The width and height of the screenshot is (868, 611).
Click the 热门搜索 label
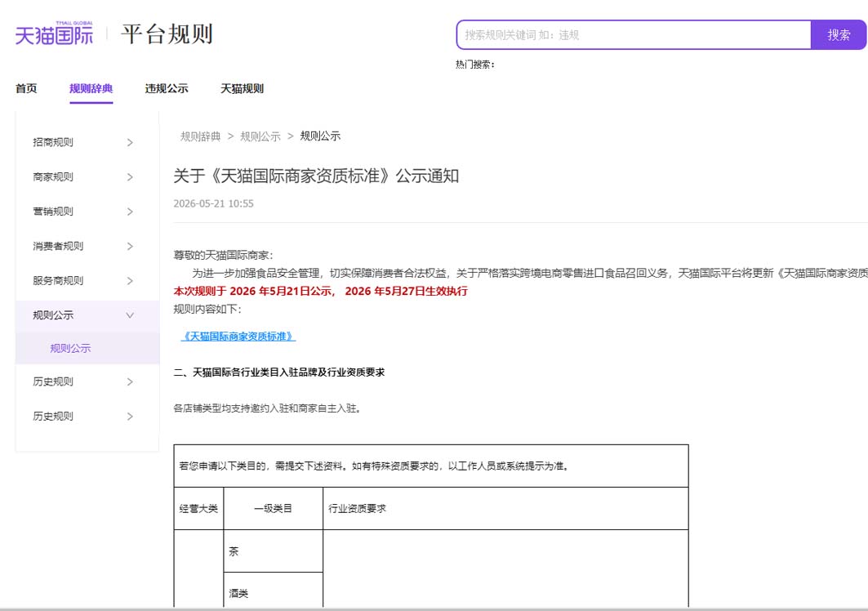(475, 65)
